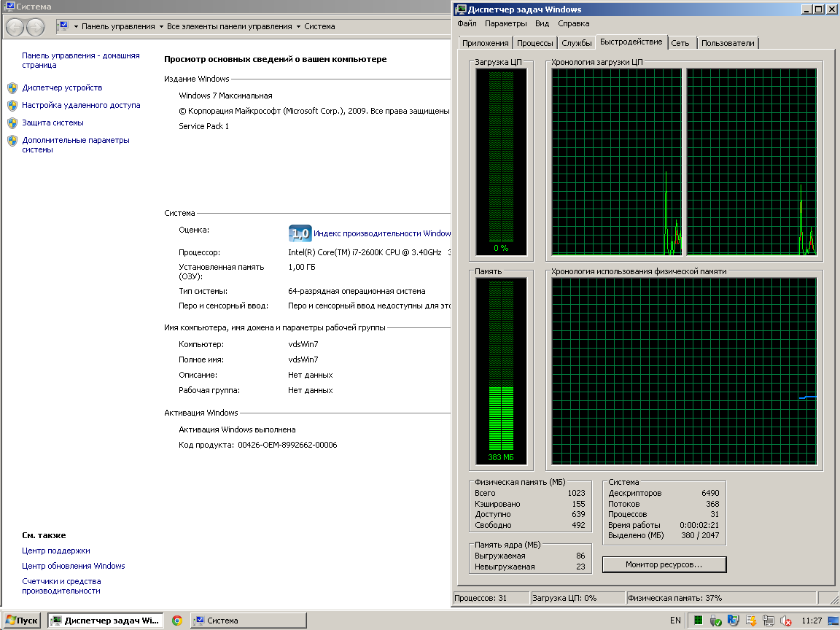Open the Центр обновления Windows link

click(74, 566)
